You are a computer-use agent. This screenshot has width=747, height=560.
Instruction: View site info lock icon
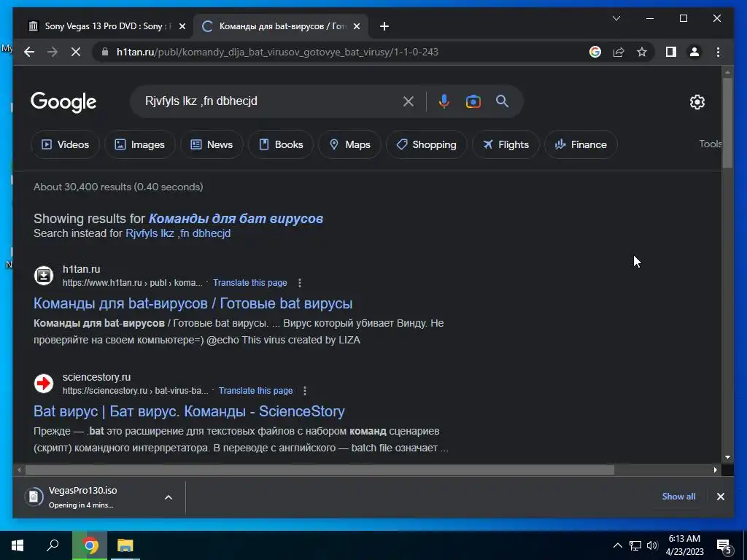pos(105,52)
